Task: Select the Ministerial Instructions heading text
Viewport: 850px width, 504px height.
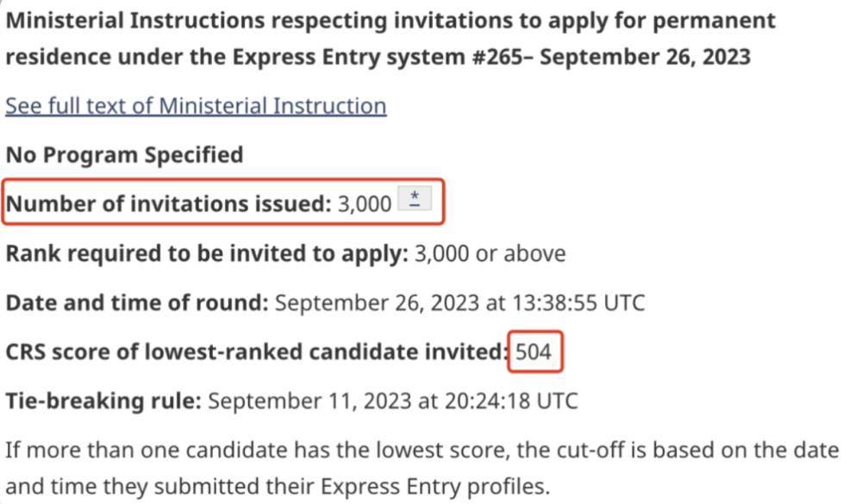Action: (x=391, y=39)
